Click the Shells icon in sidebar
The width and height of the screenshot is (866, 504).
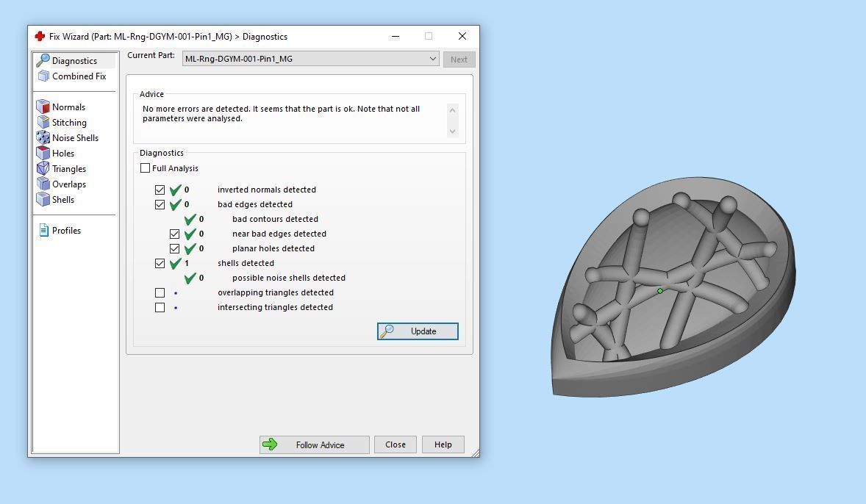[x=43, y=199]
